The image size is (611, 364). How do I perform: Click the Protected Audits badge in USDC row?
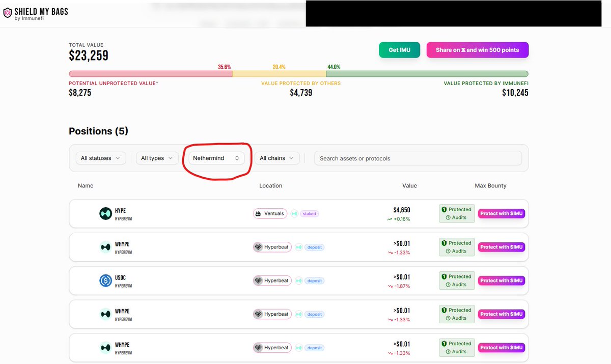[x=457, y=281]
